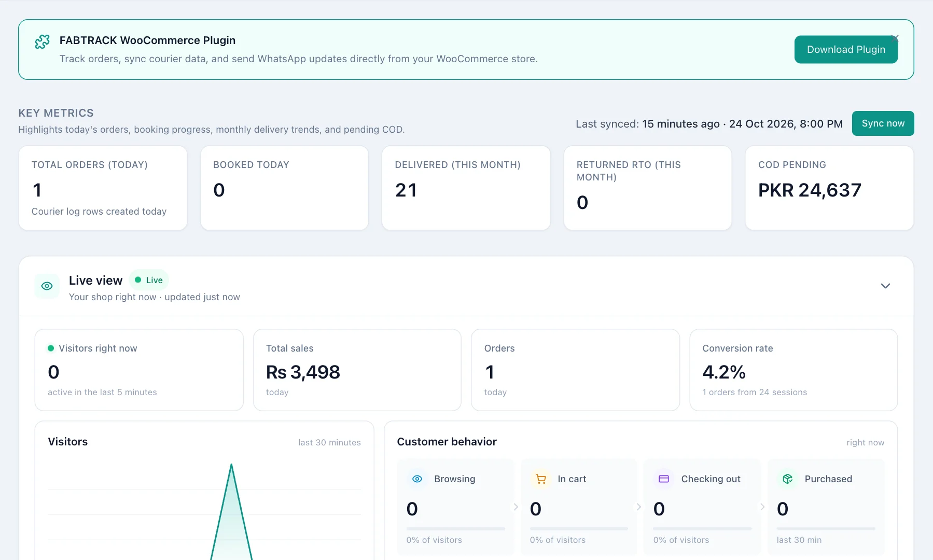Click the Sync now button
Screen dimensions: 933x560
[883, 123]
